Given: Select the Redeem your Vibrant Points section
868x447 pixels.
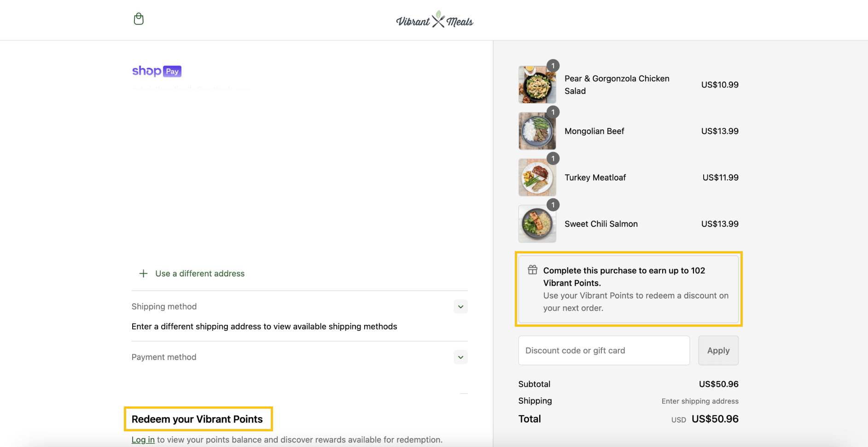Looking at the screenshot, I should [197, 419].
